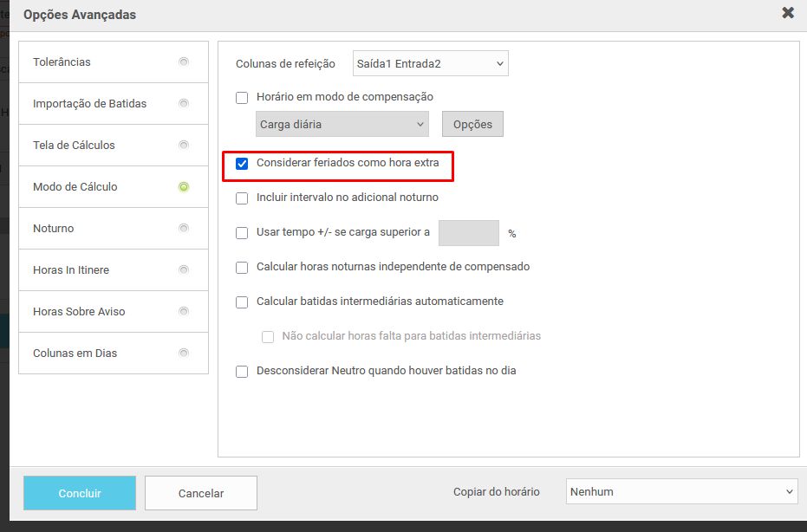Click the carga superior percentage field
The image size is (807, 532).
468,233
